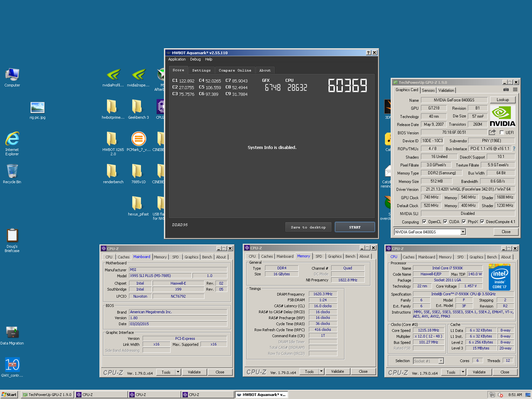Click the Lookup button in GPU-Z

coord(503,100)
